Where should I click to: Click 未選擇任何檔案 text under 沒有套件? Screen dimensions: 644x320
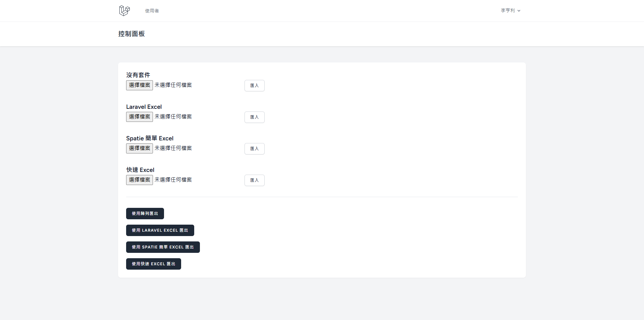[173, 85]
